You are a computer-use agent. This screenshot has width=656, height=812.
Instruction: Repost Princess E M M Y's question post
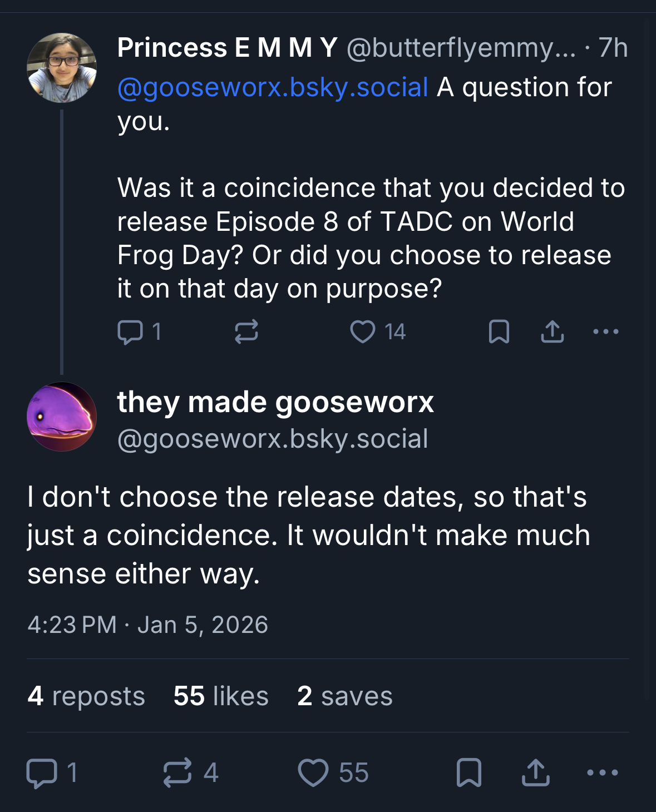tap(246, 332)
